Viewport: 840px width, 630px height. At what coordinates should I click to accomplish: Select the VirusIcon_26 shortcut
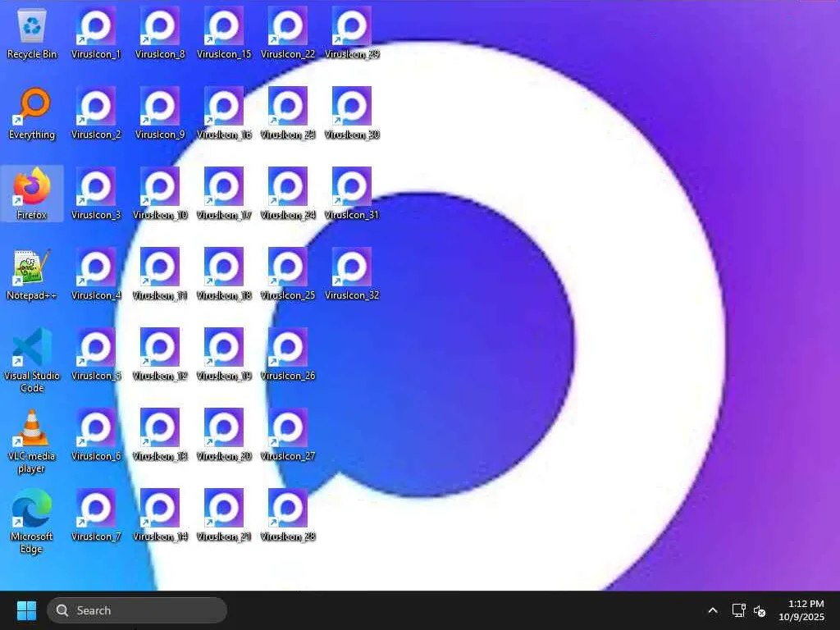click(x=288, y=354)
